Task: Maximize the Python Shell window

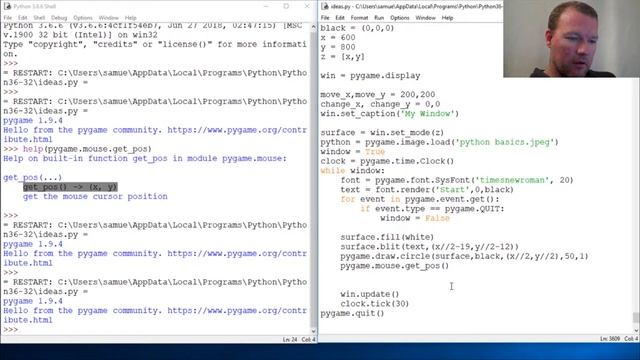Action: coord(286,7)
